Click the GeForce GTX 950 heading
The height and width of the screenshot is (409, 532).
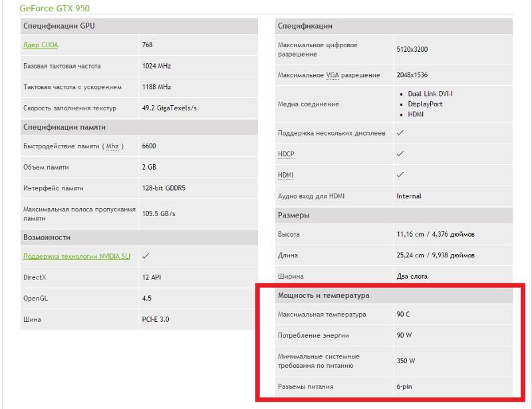click(55, 8)
